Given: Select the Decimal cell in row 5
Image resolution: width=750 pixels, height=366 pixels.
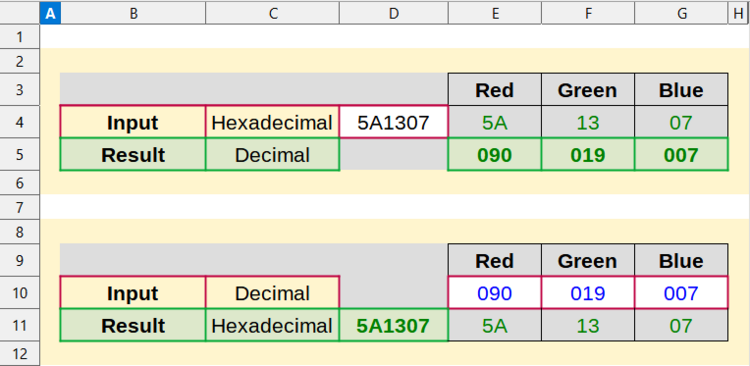Looking at the screenshot, I should (x=273, y=155).
